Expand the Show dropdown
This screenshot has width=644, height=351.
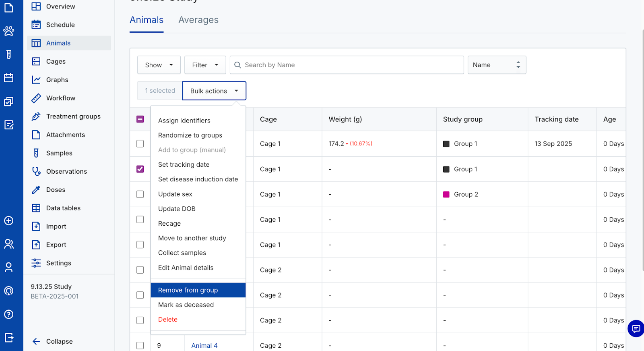(159, 65)
